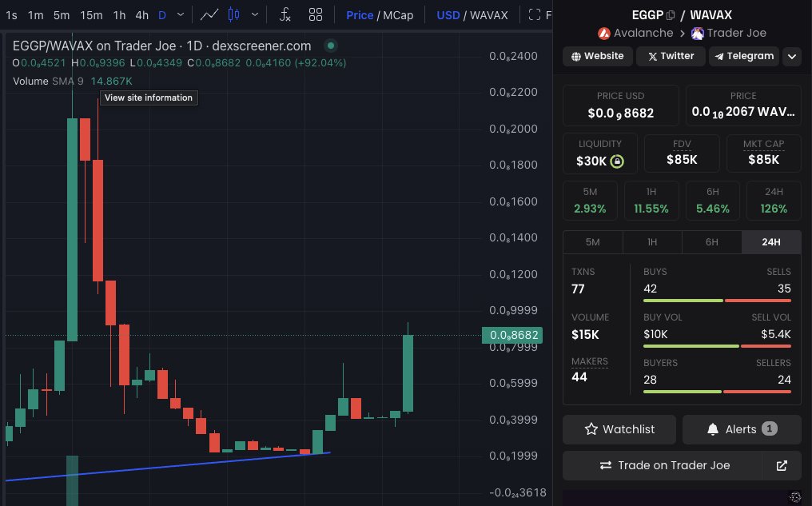Open the project Twitter link
Image resolution: width=812 pixels, height=506 pixels.
click(x=671, y=56)
